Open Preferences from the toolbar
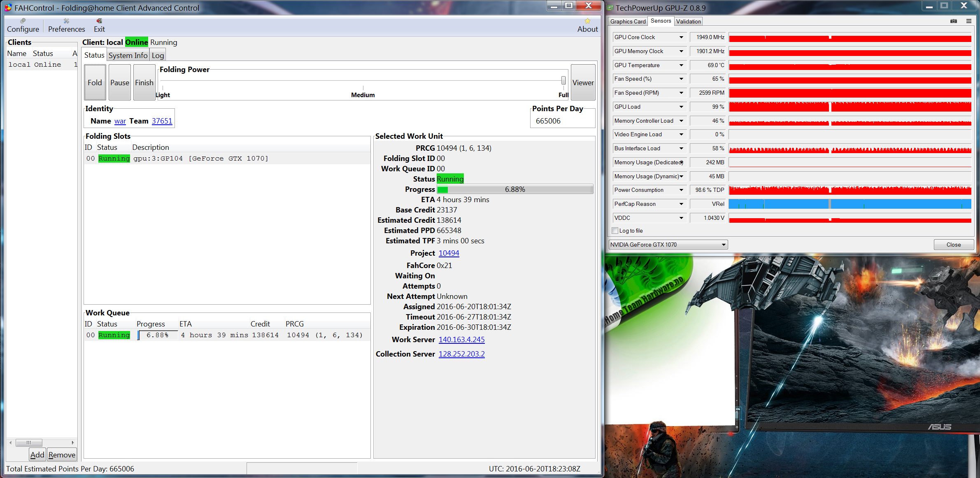 66,21
